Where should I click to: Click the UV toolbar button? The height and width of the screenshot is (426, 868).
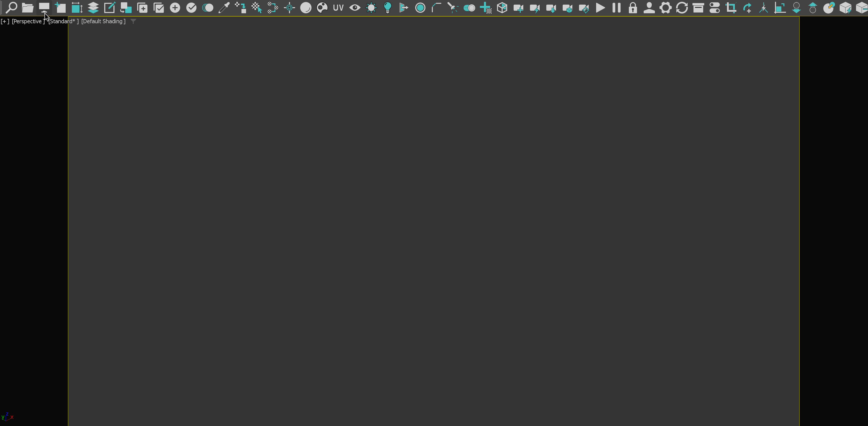pyautogui.click(x=338, y=7)
